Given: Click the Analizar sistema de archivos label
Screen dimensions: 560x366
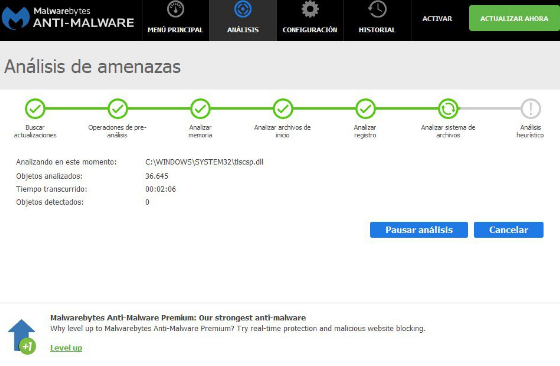Looking at the screenshot, I should [448, 131].
